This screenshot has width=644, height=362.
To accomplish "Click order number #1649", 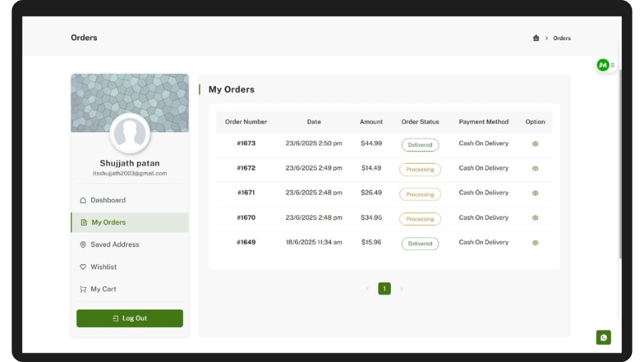I will 246,242.
